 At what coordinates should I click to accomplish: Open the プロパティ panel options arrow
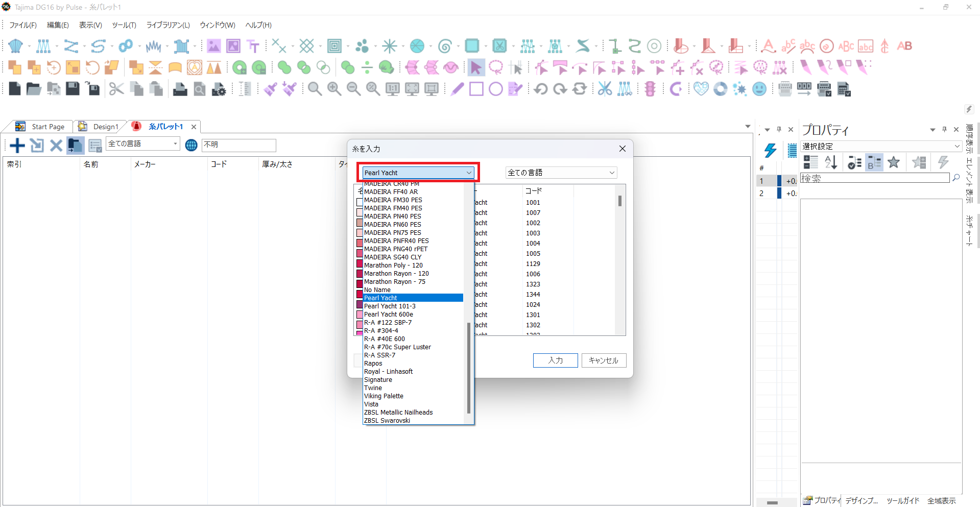[933, 130]
